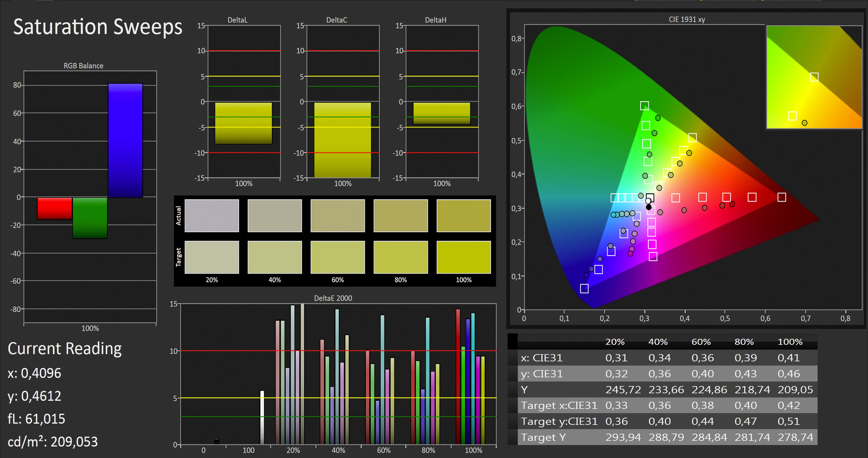Click the Target x:CIE31 row label
Image resolution: width=868 pixels, height=458 pixels.
[559, 405]
